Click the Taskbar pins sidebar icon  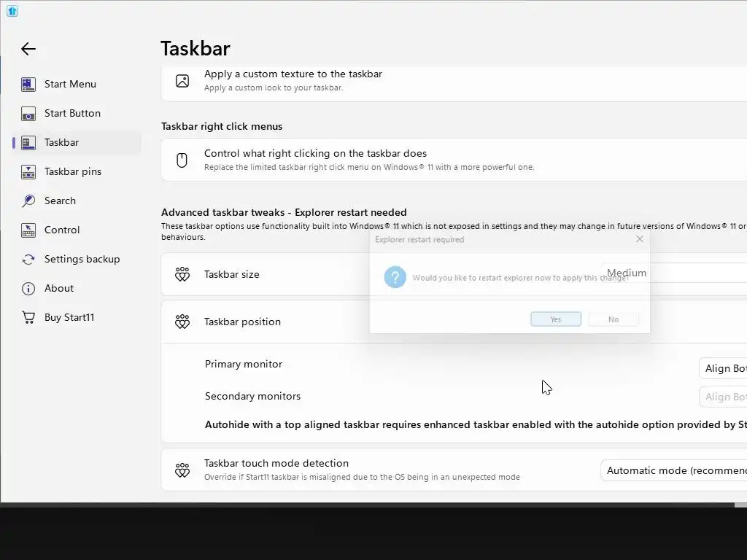pos(28,172)
